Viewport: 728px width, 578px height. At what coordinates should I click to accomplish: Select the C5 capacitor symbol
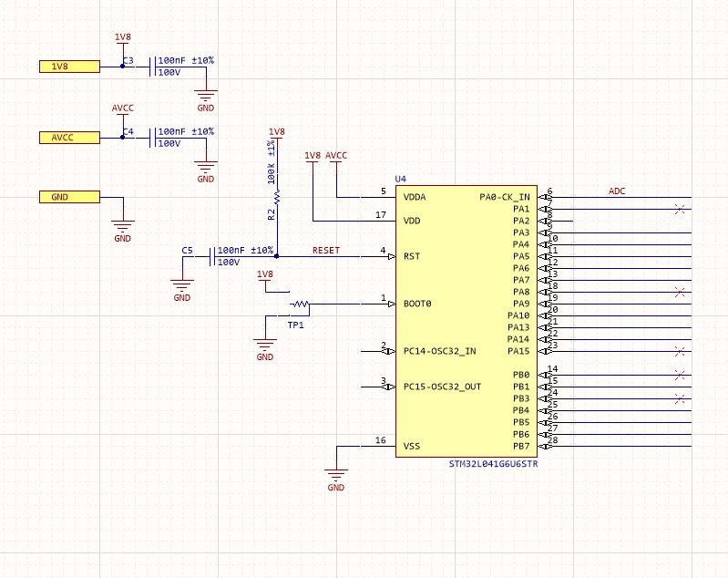pyautogui.click(x=211, y=256)
